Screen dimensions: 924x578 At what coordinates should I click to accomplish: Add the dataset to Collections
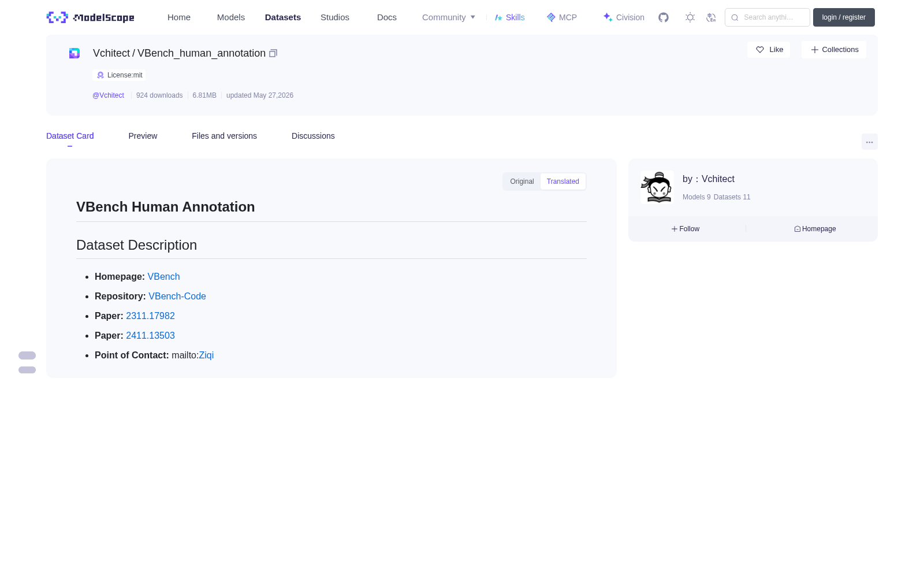[834, 50]
